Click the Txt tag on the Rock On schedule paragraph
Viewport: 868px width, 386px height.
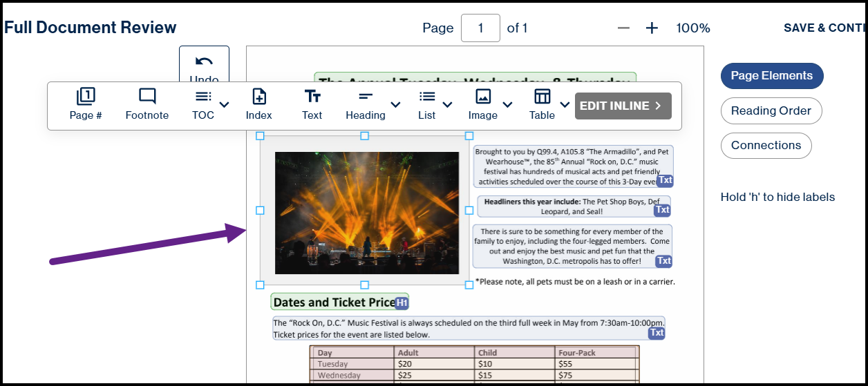(x=657, y=333)
